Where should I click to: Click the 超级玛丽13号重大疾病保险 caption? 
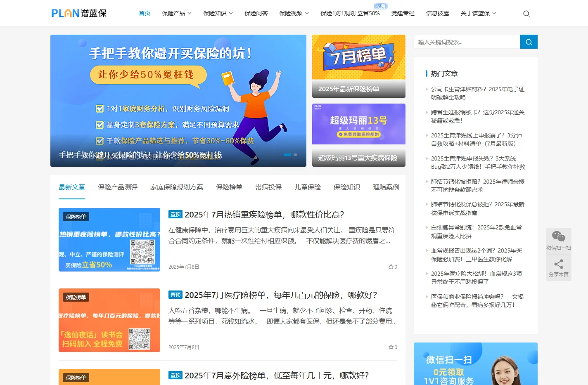point(358,158)
